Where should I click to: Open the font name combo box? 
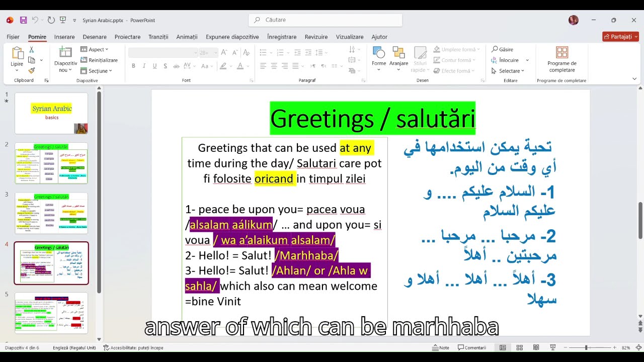coord(163,52)
